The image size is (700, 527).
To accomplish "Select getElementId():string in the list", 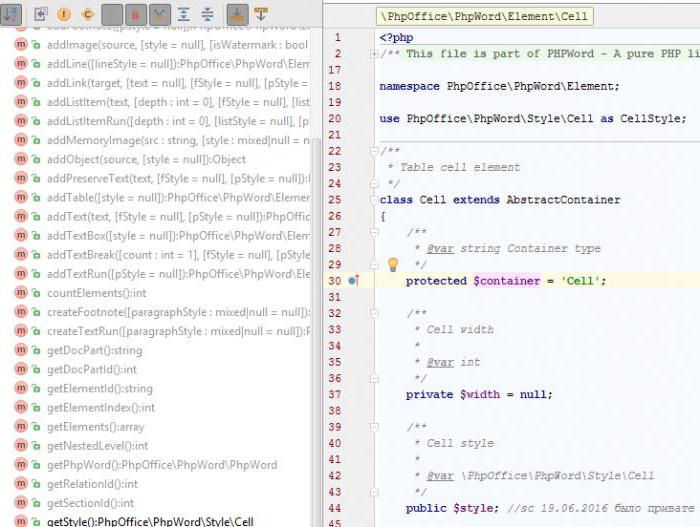I will pyautogui.click(x=100, y=389).
